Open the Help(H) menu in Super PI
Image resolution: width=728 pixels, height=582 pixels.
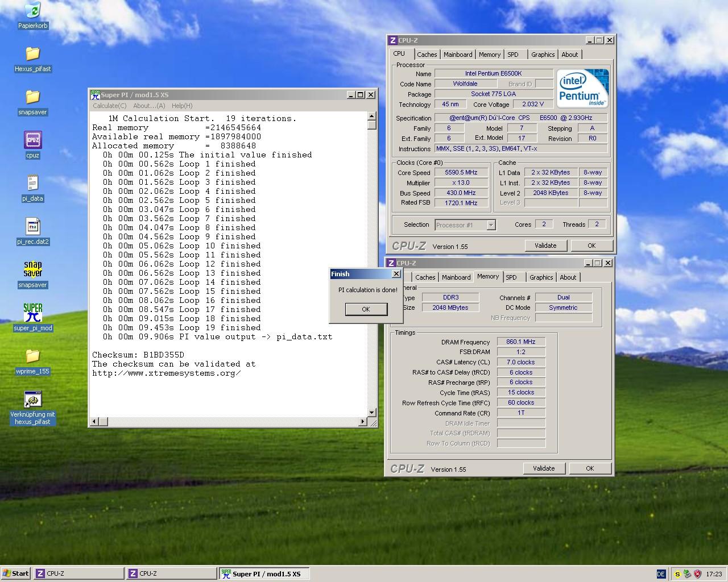click(182, 106)
